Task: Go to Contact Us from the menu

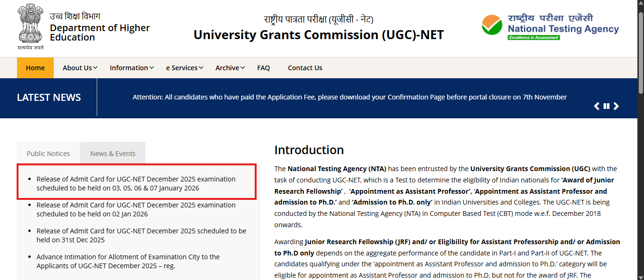Action: [305, 67]
